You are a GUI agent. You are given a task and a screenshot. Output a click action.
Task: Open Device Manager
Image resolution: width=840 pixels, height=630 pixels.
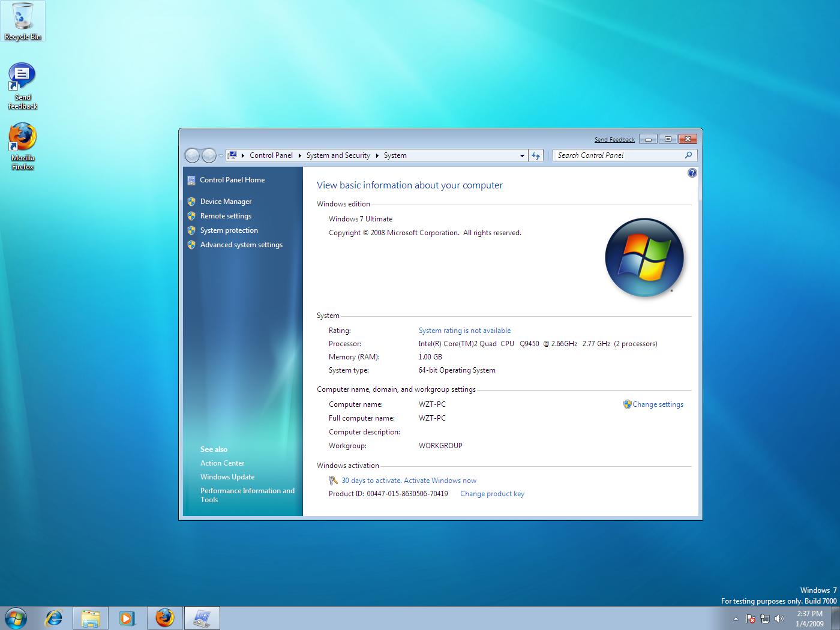point(226,202)
